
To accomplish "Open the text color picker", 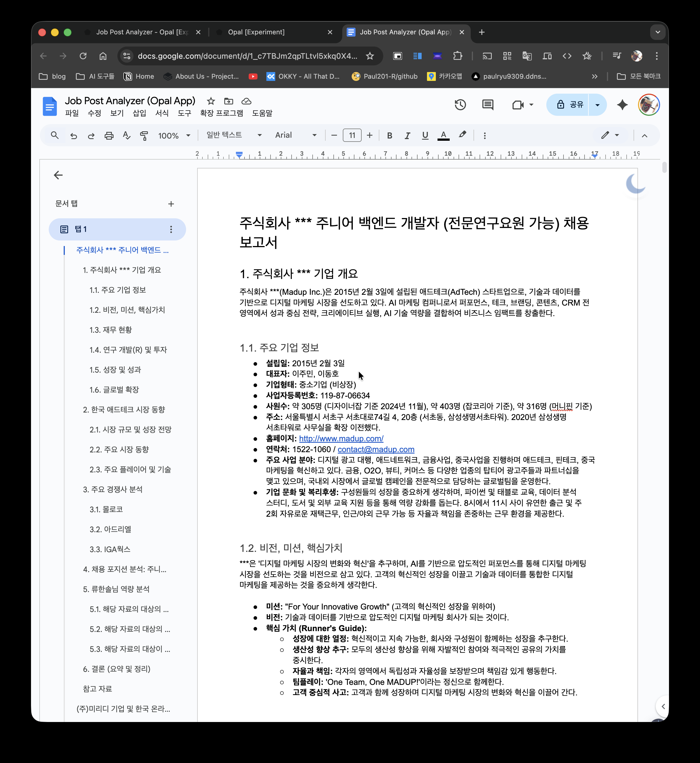I will 443,135.
